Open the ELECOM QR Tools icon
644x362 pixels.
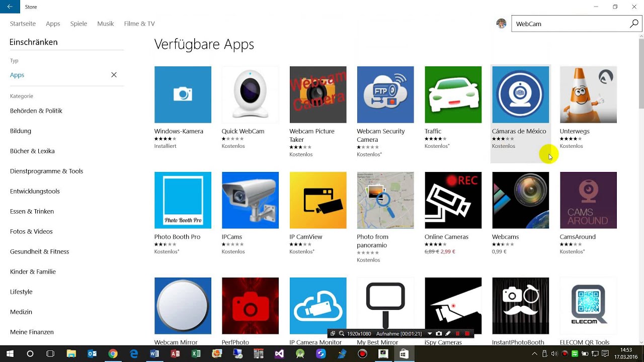588,306
